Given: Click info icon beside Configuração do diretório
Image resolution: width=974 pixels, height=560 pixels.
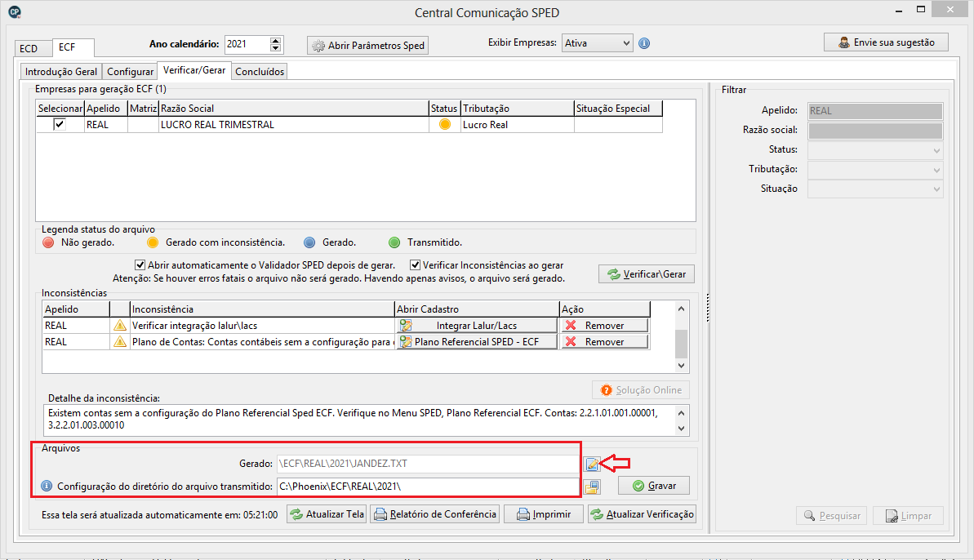Looking at the screenshot, I should pos(47,487).
